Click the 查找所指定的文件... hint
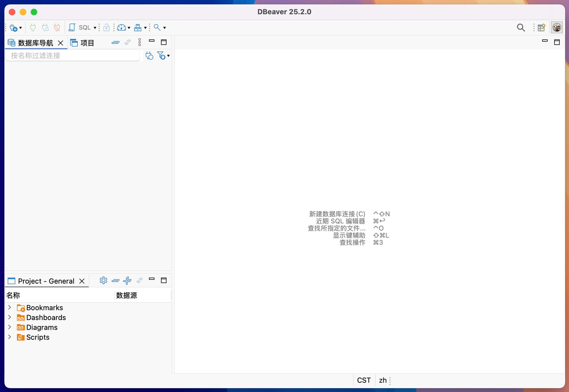 click(x=337, y=228)
